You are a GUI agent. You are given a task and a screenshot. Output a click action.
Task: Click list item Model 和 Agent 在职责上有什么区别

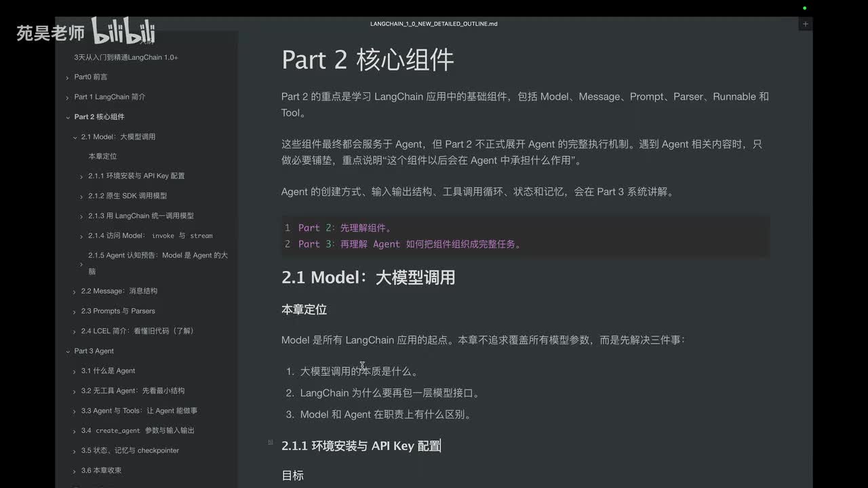coord(385,414)
